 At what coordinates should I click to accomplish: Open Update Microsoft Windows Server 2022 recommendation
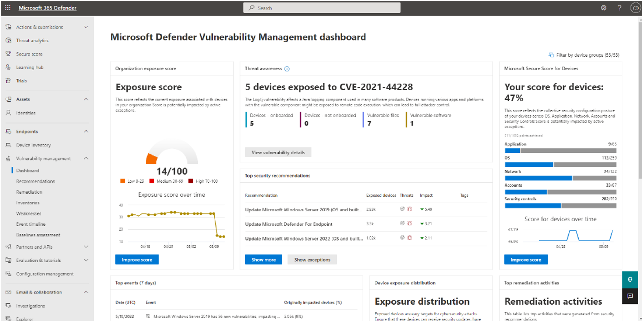(x=304, y=238)
